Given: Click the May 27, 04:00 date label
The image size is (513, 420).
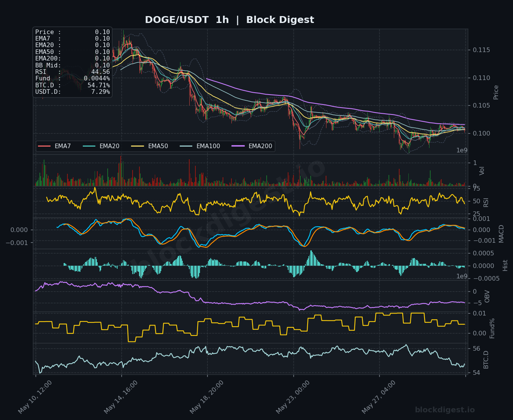Looking at the screenshot, I should (379, 397).
